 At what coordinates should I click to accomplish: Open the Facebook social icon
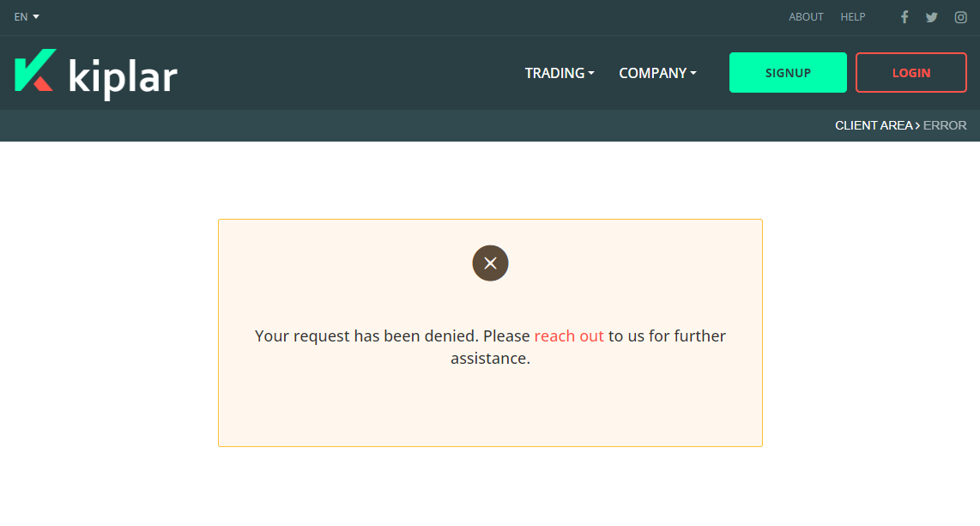click(x=904, y=17)
